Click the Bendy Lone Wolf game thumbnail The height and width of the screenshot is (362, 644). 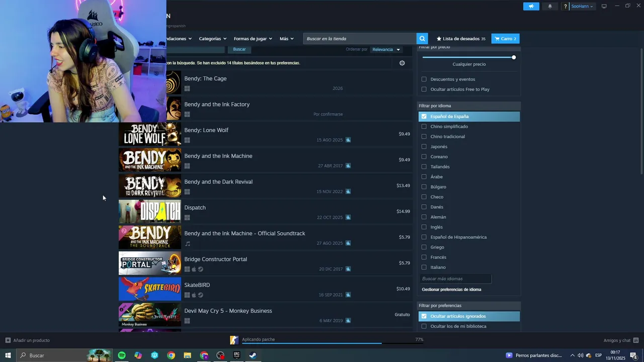[x=150, y=134]
